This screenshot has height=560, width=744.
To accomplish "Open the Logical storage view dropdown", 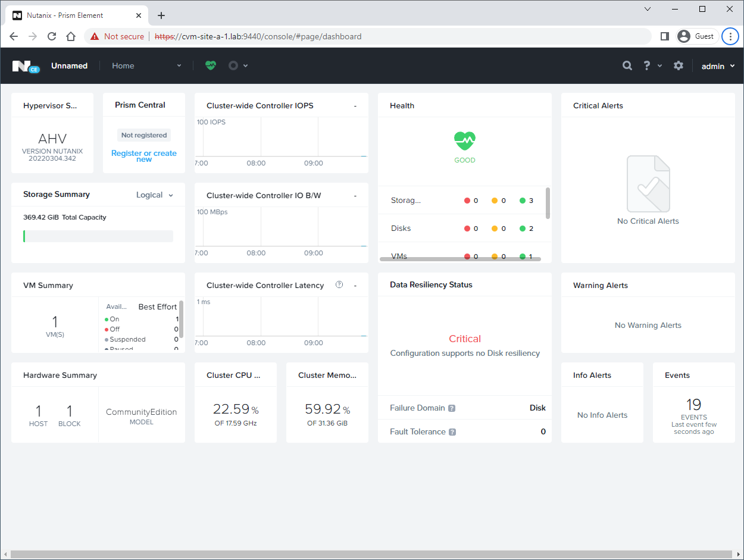I will 155,195.
